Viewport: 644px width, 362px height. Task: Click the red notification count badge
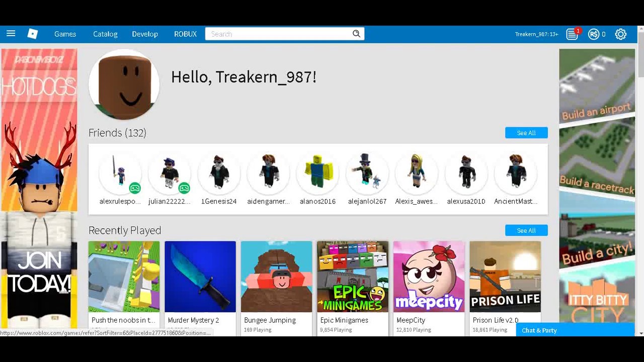[578, 31]
